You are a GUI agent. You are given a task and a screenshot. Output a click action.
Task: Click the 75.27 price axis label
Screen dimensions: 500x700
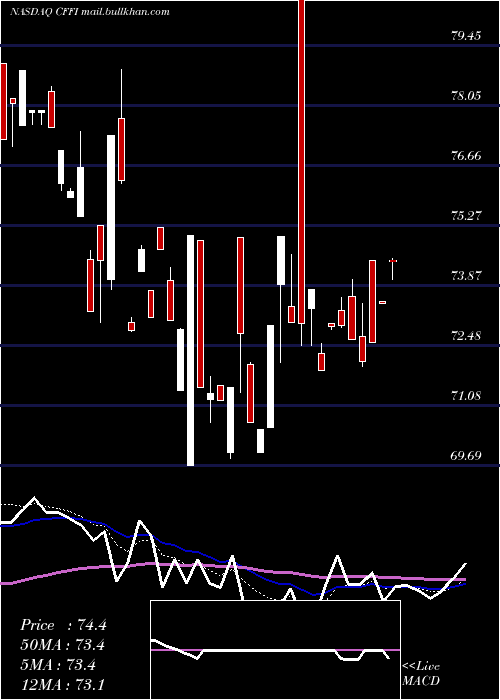pos(466,216)
